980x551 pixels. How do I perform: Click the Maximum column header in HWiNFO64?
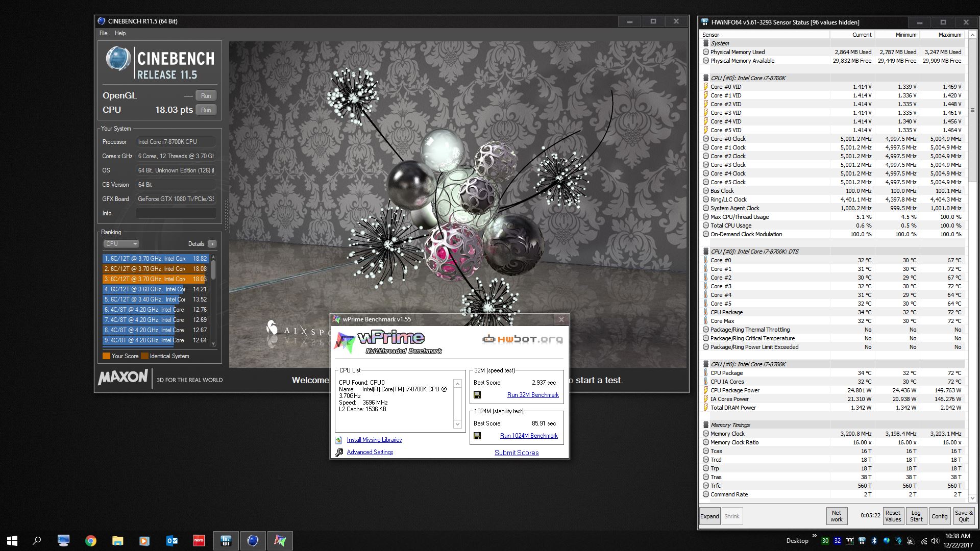[x=942, y=35]
